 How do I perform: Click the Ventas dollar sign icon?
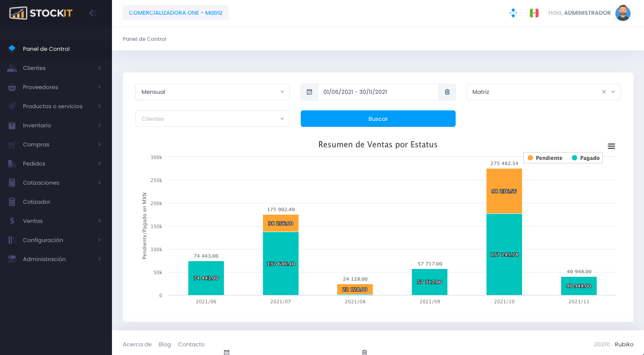[x=12, y=221]
